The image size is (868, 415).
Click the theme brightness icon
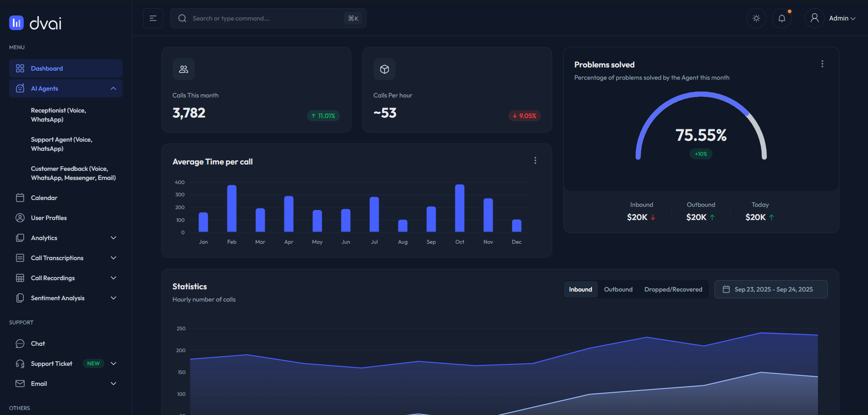(x=756, y=18)
